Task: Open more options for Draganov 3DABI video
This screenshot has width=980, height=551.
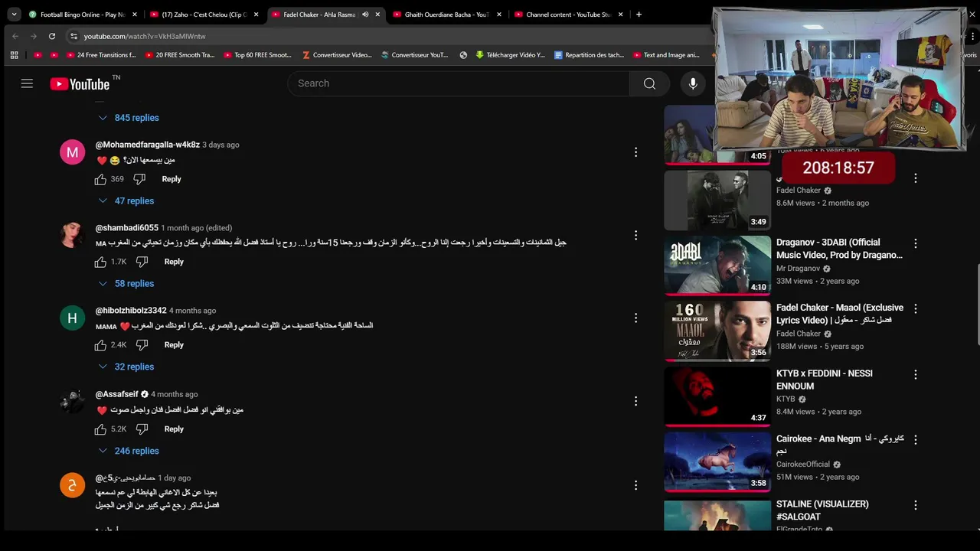Action: tap(915, 243)
